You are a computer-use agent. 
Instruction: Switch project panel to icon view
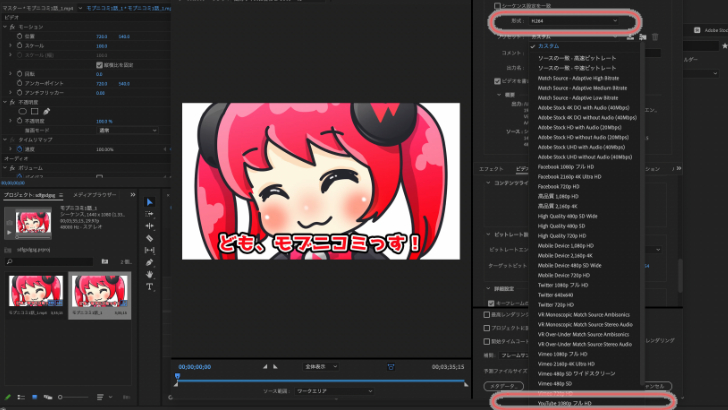click(x=34, y=397)
